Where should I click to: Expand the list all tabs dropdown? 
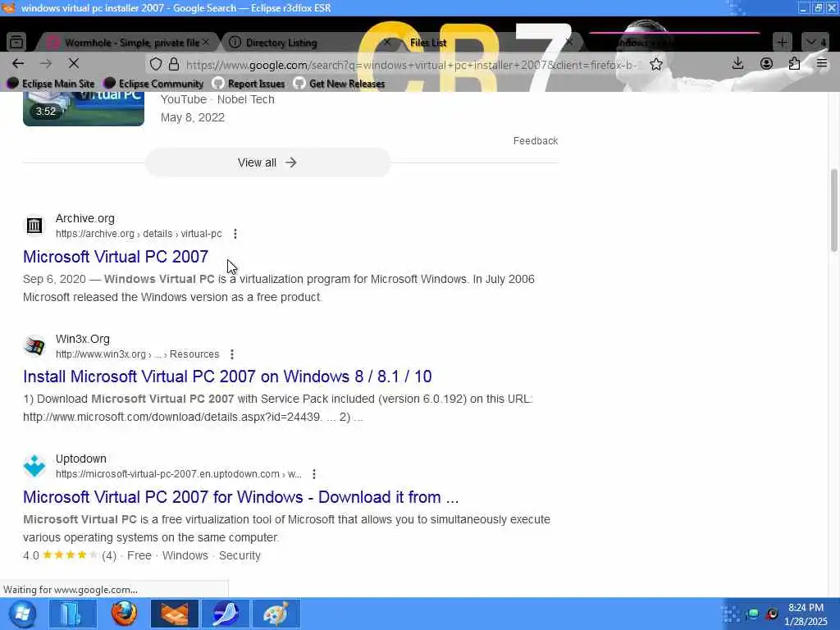point(815,42)
